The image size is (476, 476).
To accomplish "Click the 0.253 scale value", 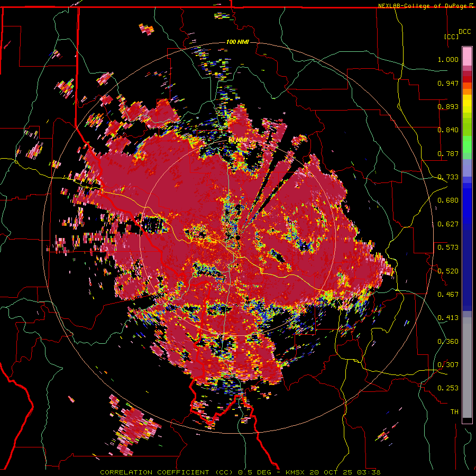I will (448, 388).
